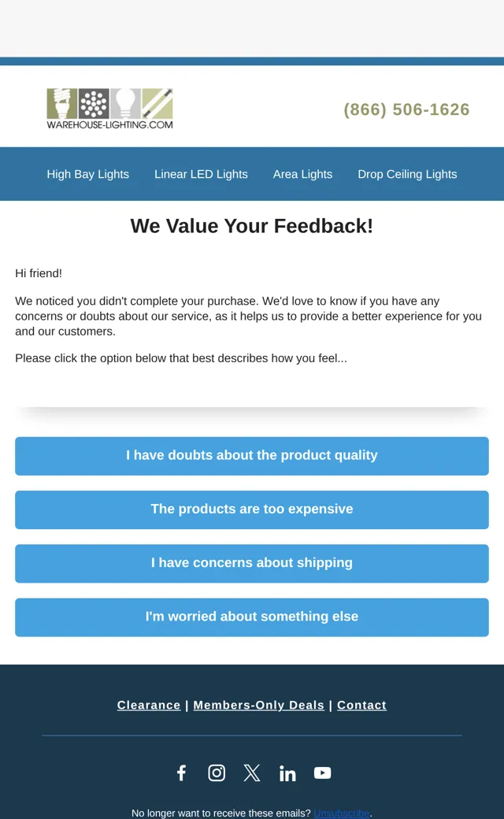
Task: Open the Facebook icon in footer
Action: [181, 773]
